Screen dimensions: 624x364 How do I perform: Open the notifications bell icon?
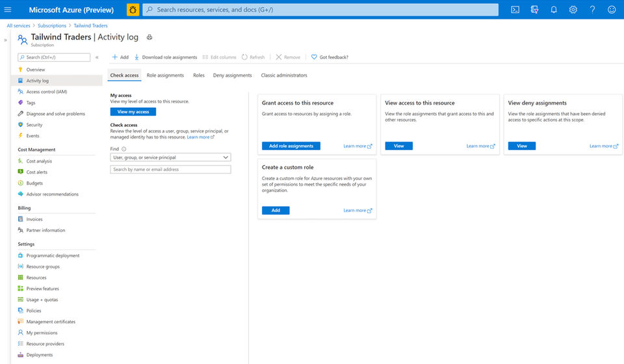[554, 10]
